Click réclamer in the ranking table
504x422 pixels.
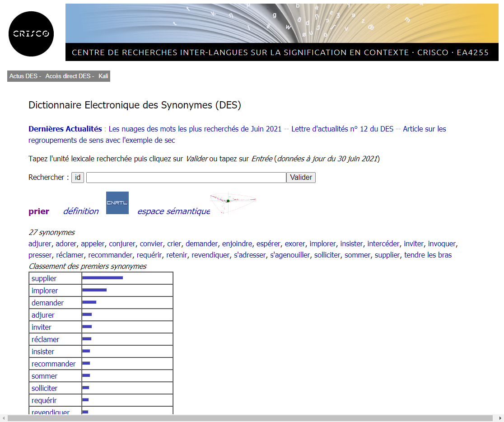point(45,340)
